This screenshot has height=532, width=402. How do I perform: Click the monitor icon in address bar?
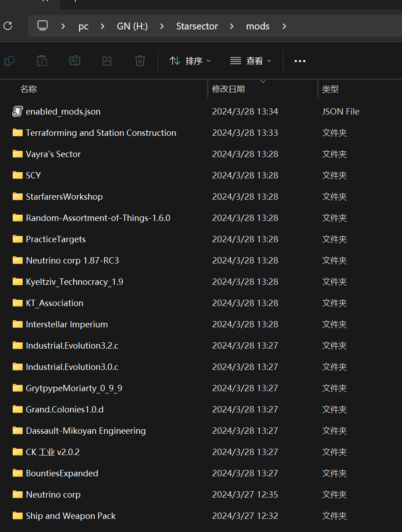tap(43, 26)
